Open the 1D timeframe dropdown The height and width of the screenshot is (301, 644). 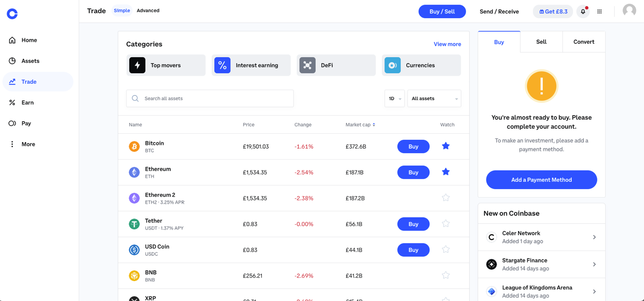395,98
